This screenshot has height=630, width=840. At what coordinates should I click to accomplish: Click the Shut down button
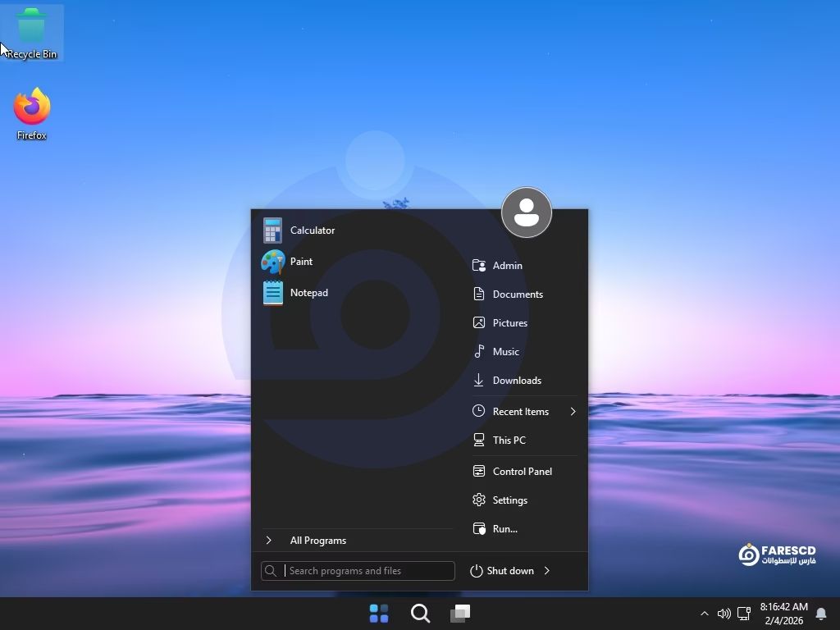[x=502, y=571]
